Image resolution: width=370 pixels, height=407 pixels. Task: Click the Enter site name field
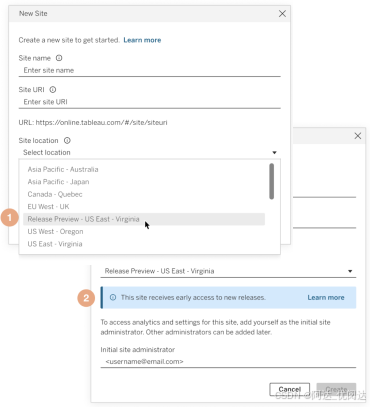(x=149, y=70)
